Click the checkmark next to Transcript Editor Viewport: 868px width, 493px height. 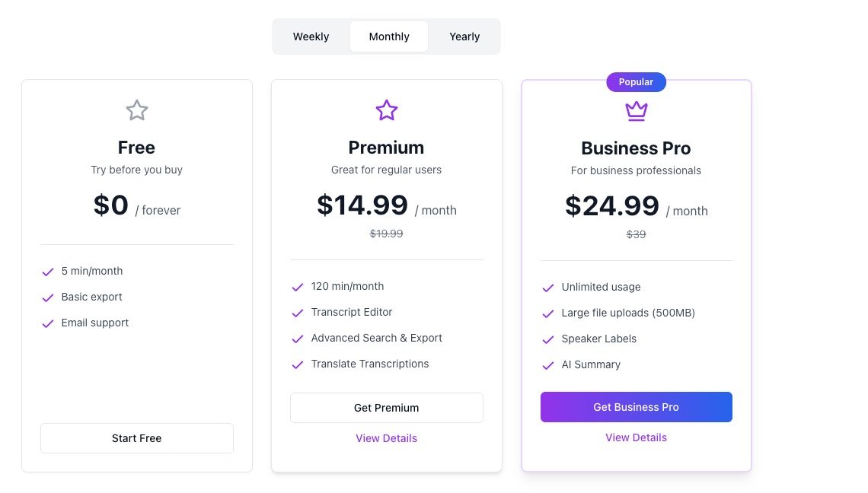(x=298, y=313)
